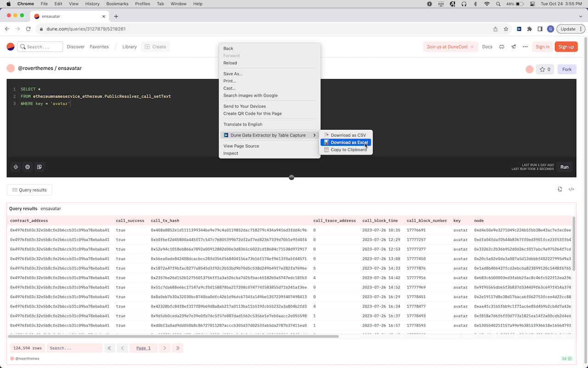Click the Dune logo in the header
This screenshot has height=368, width=588.
pyautogui.click(x=11, y=46)
